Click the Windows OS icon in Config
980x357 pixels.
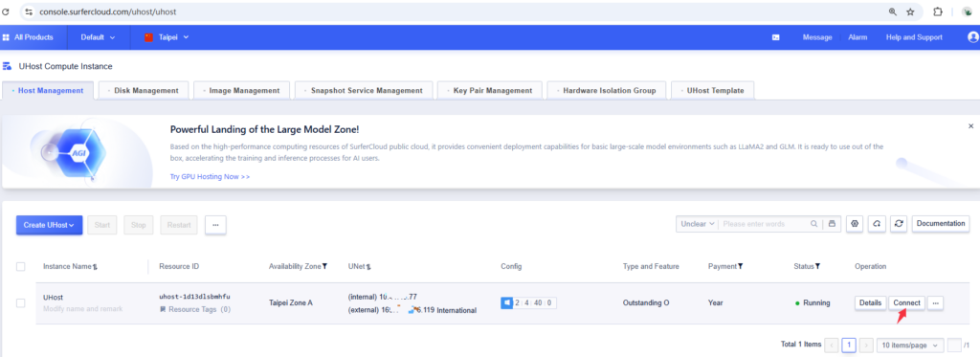pyautogui.click(x=507, y=302)
